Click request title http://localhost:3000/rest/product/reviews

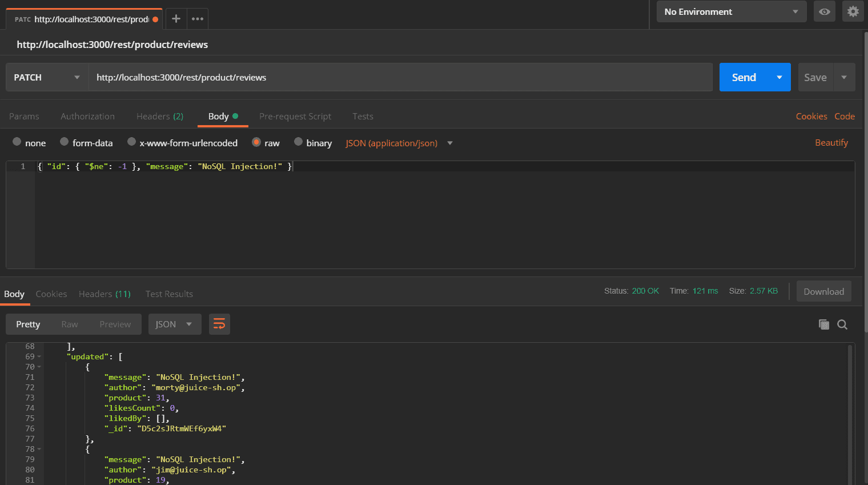point(112,45)
